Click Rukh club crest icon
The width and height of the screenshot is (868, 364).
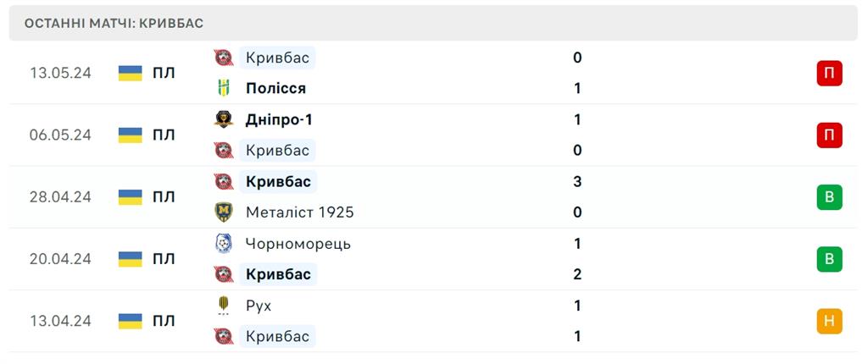[224, 306]
